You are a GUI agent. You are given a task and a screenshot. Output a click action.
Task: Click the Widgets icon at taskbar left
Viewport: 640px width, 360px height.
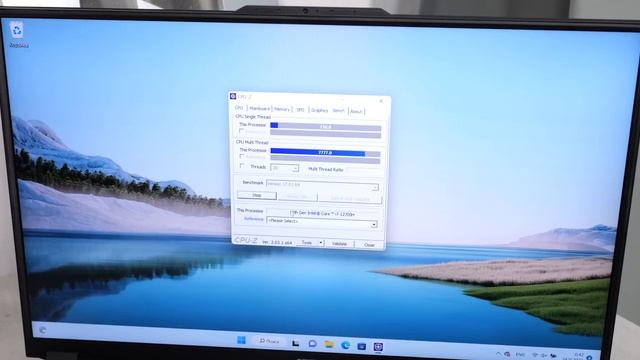click(43, 330)
